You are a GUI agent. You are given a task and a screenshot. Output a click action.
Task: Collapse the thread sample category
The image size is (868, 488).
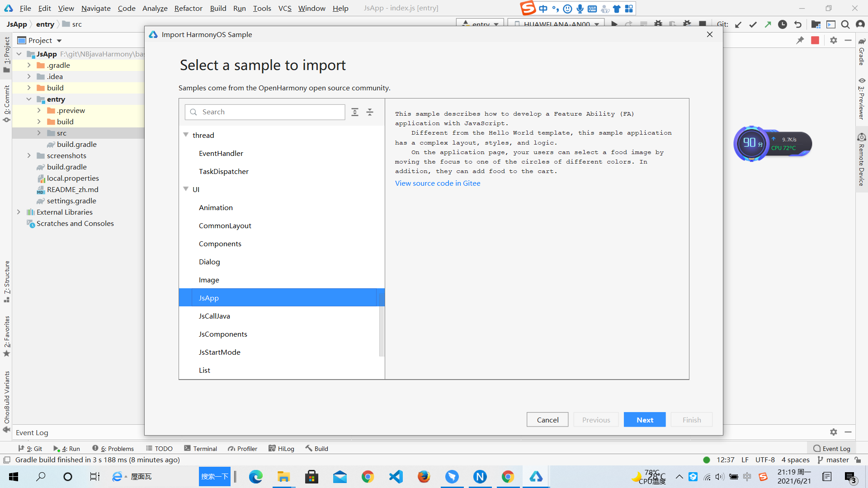point(186,135)
